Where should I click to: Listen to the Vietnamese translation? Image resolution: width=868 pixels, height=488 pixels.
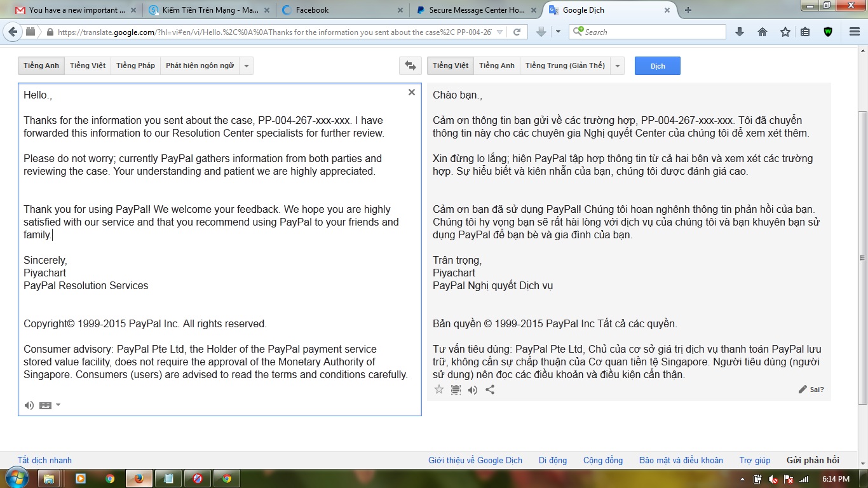(473, 390)
